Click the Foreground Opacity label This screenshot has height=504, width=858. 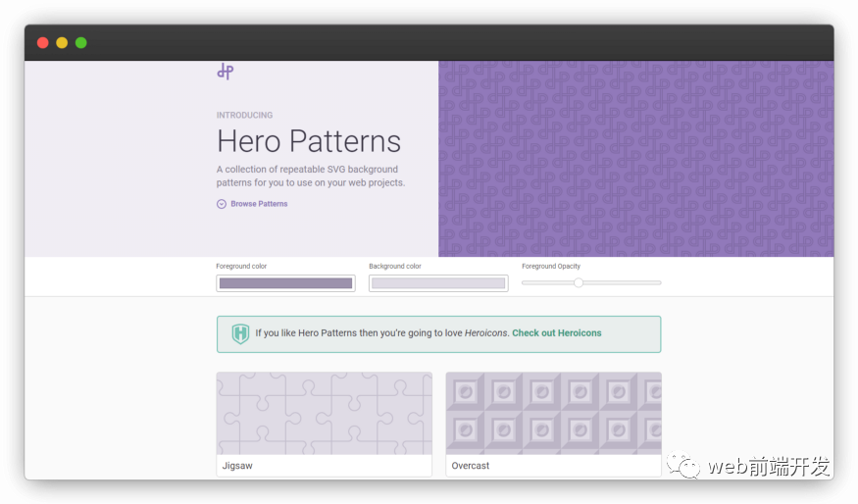tap(551, 266)
